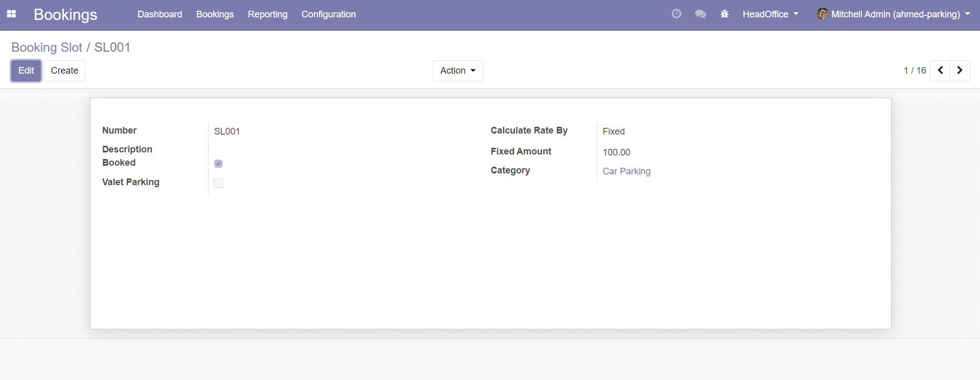980x380 pixels.
Task: Go to next record arrow
Action: coord(960,71)
